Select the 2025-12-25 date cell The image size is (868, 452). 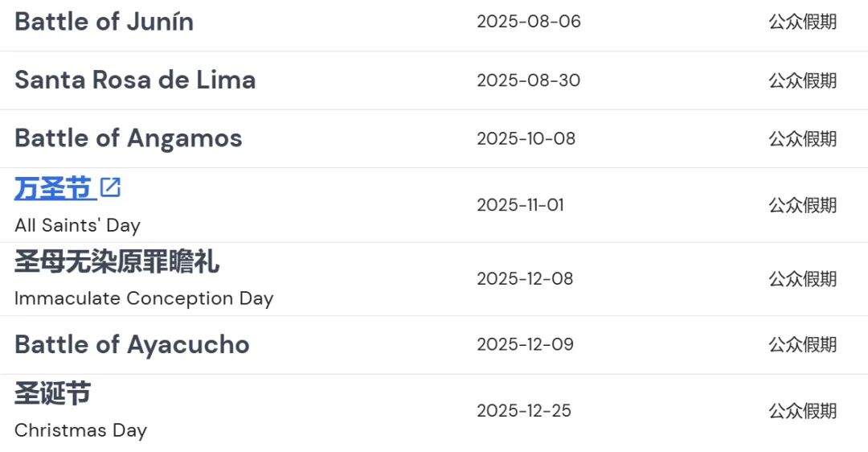point(524,411)
